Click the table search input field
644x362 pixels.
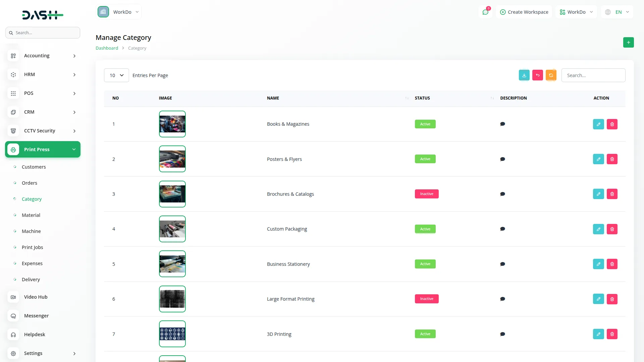(x=593, y=75)
